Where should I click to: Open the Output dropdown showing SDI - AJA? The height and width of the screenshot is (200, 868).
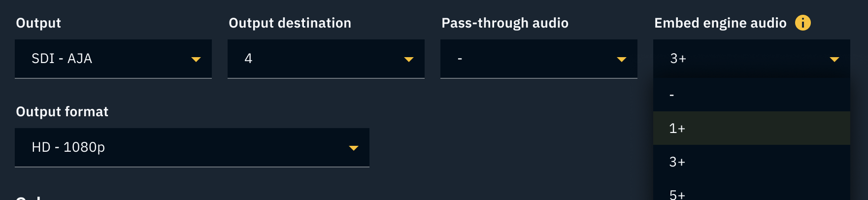113,59
